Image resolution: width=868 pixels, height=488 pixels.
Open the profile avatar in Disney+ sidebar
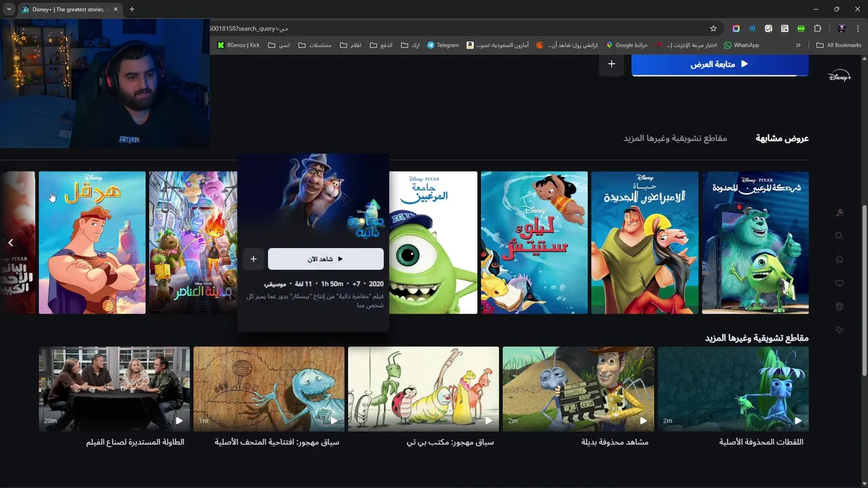[x=840, y=213]
